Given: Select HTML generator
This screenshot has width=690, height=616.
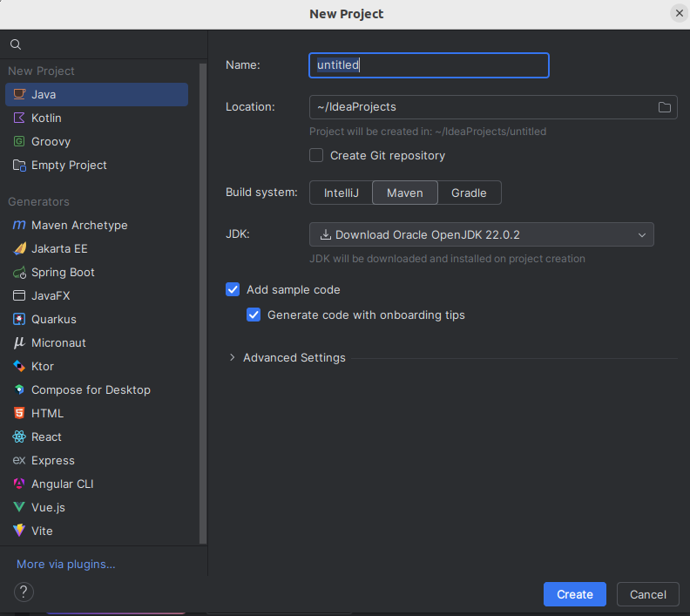Looking at the screenshot, I should (x=97, y=413).
